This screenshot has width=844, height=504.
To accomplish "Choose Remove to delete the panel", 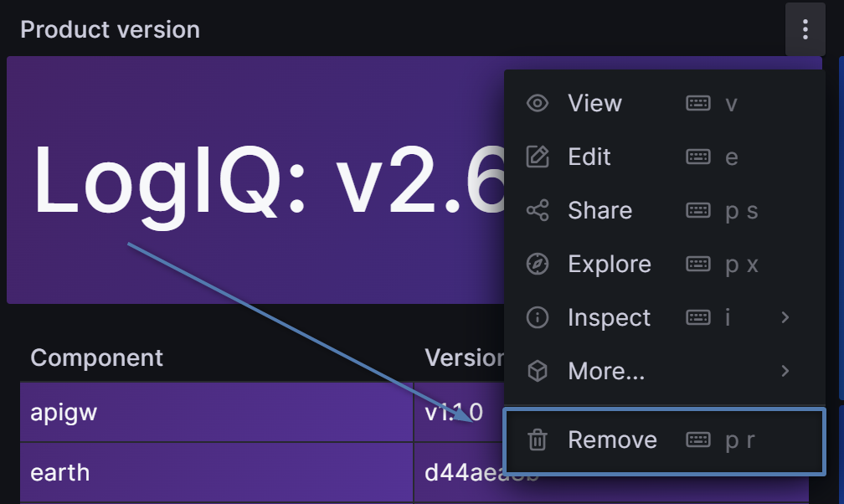I will coord(612,440).
